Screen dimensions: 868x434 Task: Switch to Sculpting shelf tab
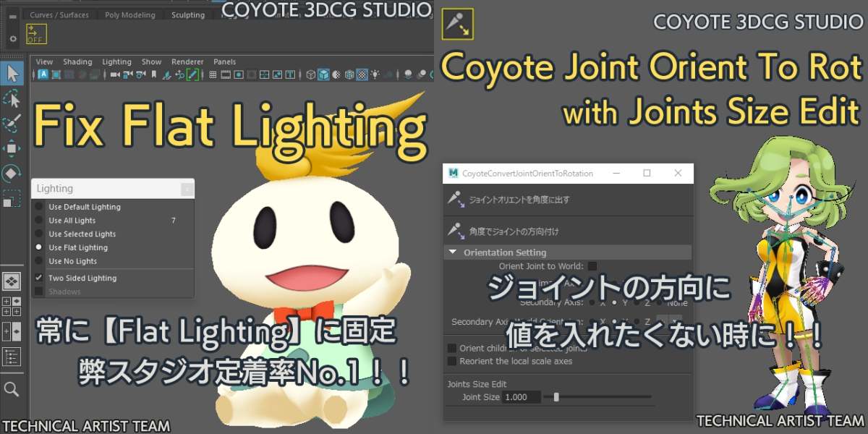coord(188,14)
